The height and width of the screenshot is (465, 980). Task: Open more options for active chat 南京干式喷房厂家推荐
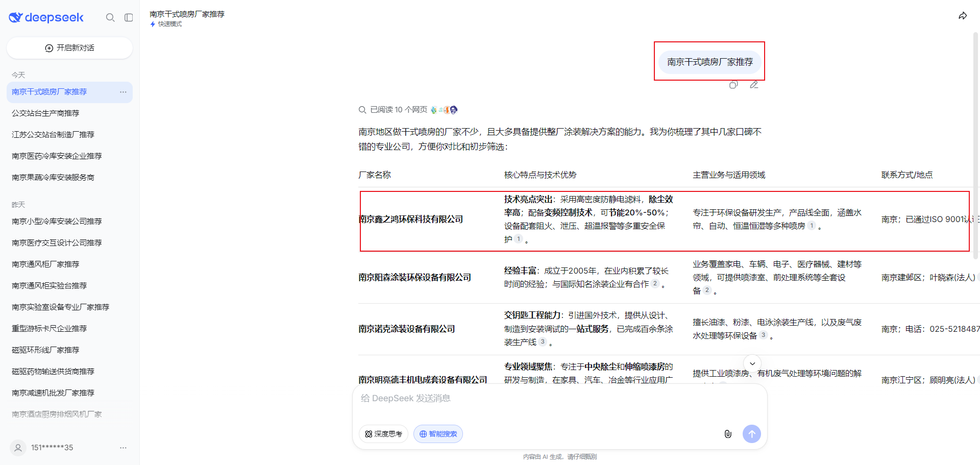123,92
